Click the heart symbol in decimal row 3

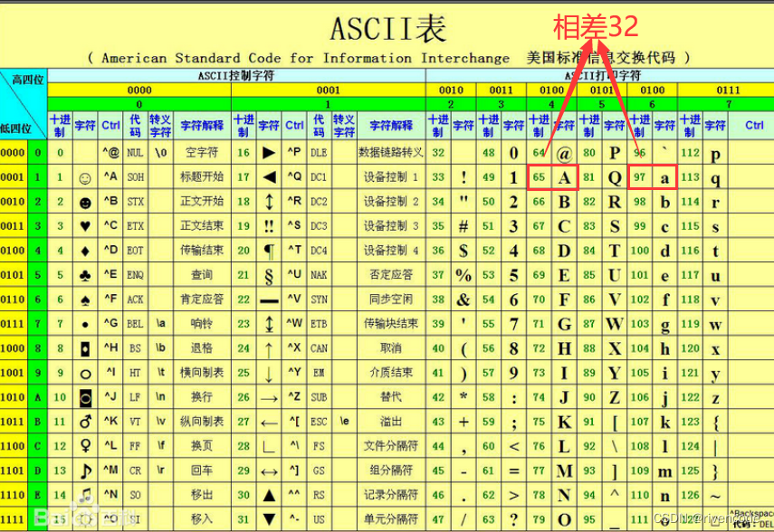point(85,226)
